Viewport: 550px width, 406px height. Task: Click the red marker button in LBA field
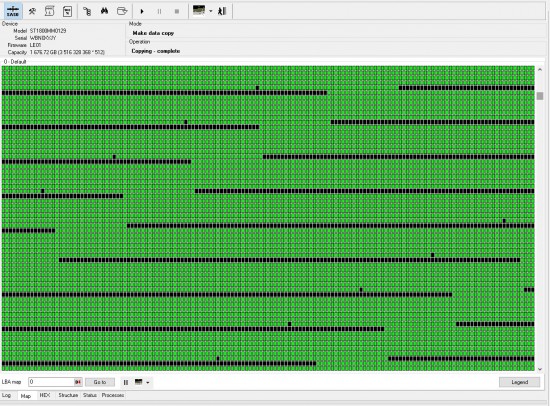78,382
